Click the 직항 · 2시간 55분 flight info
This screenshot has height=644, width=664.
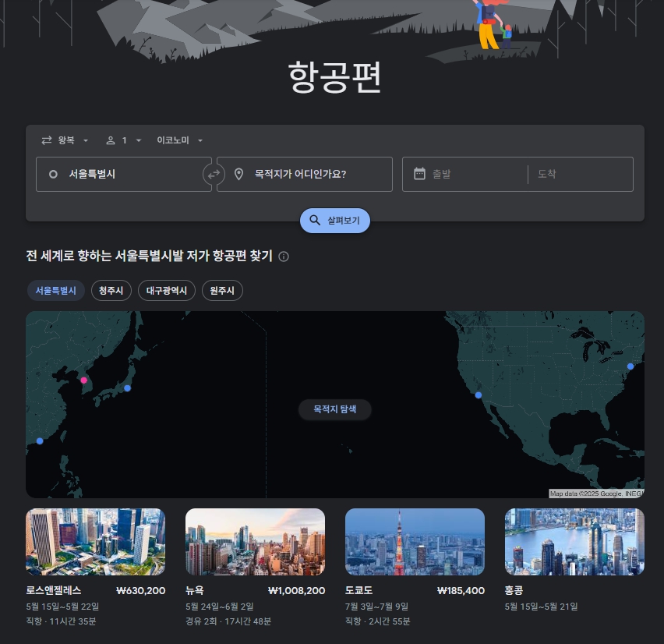point(378,621)
